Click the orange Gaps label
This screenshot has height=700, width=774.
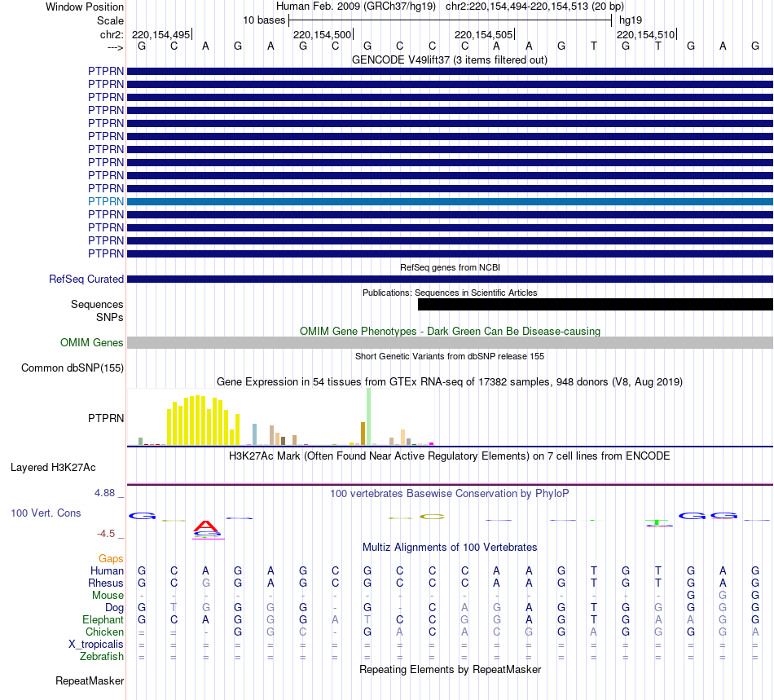111,558
